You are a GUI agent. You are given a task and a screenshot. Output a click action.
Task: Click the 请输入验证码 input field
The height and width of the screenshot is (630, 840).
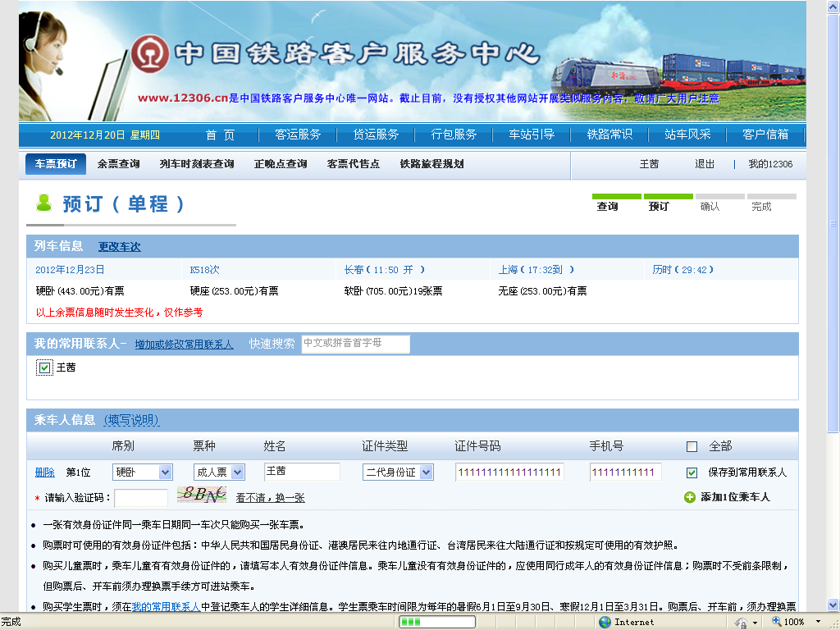pos(141,498)
